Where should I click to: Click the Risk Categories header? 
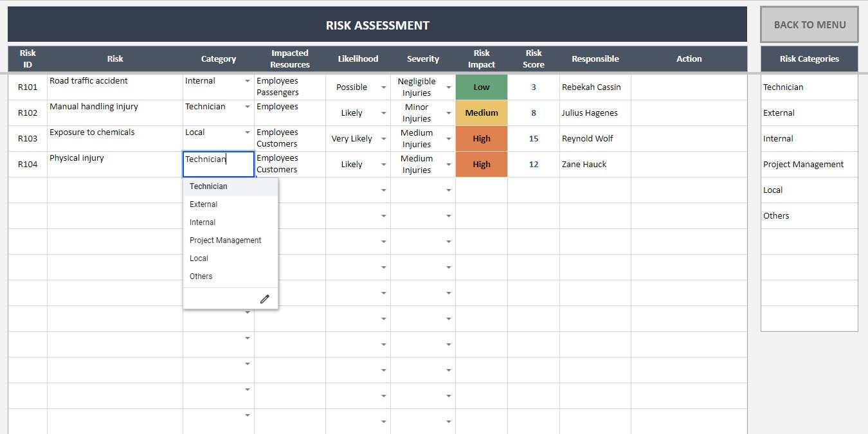tap(809, 59)
